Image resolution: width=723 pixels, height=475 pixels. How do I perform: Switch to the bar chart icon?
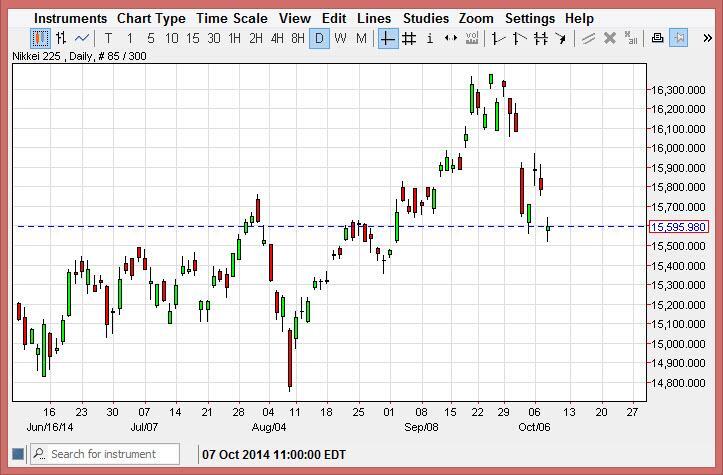pos(62,39)
